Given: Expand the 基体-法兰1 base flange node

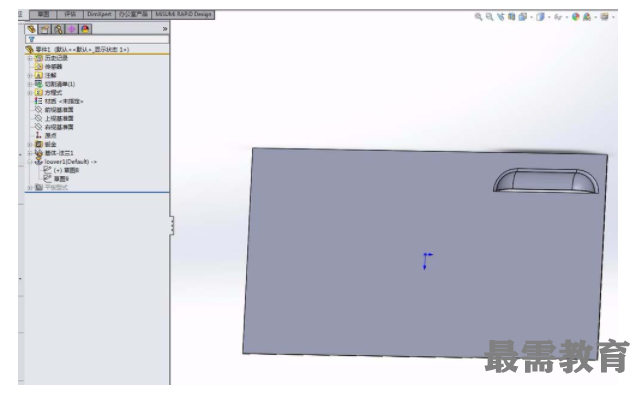Looking at the screenshot, I should (30, 153).
